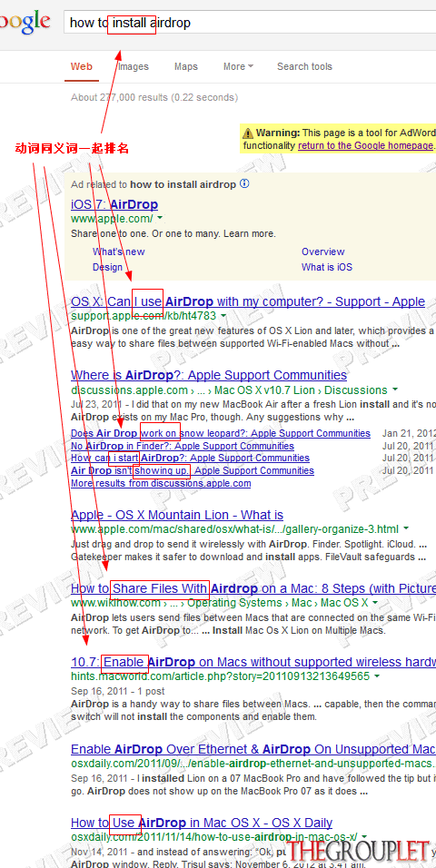Expand arrow beside how-to-use-airdrop-in-mac-os-x URL
This screenshot has height=868, width=436.
pos(362,837)
